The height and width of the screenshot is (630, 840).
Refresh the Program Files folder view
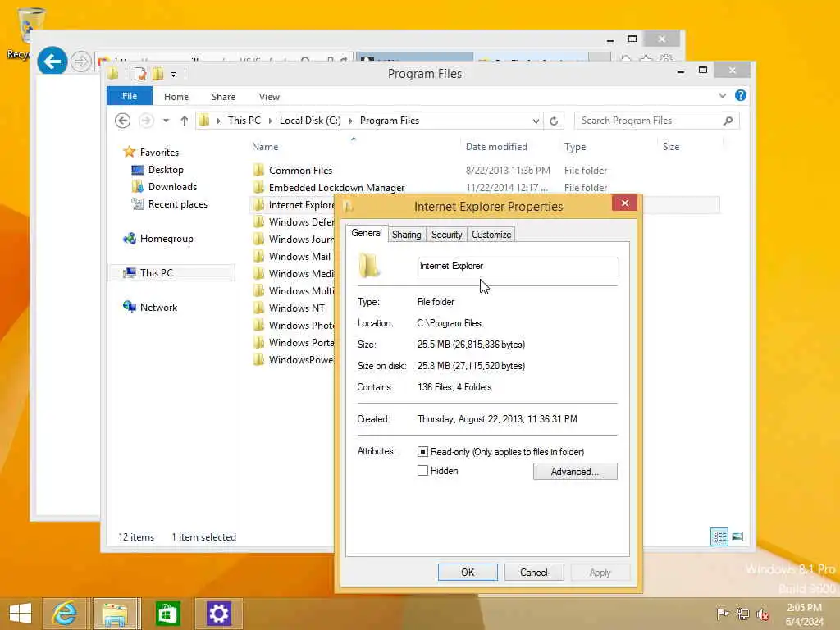pos(554,121)
